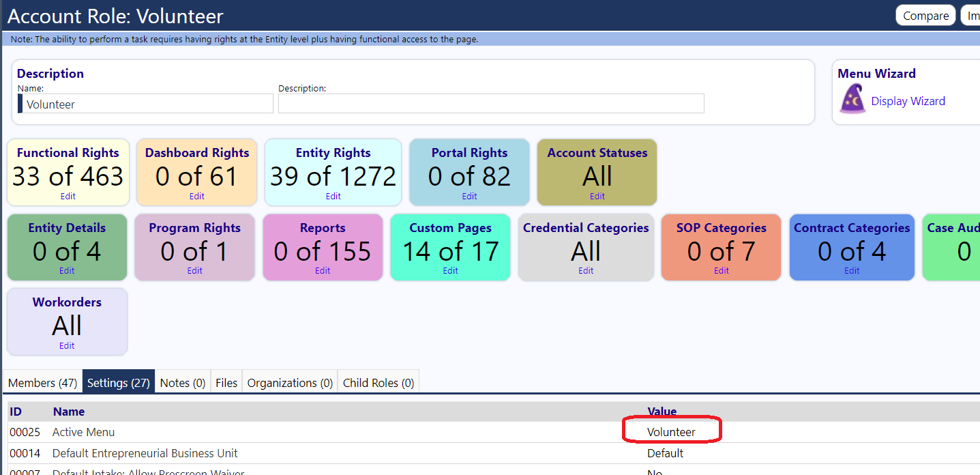The image size is (980, 475).
Task: Click the 39 of 1272 Entity Rights count
Action: (333, 176)
